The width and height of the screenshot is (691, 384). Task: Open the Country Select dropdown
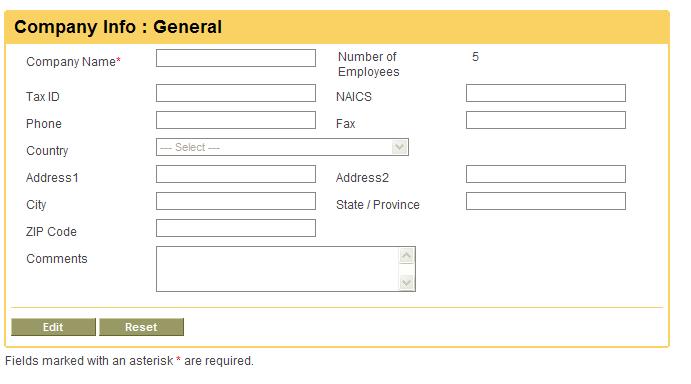(282, 147)
